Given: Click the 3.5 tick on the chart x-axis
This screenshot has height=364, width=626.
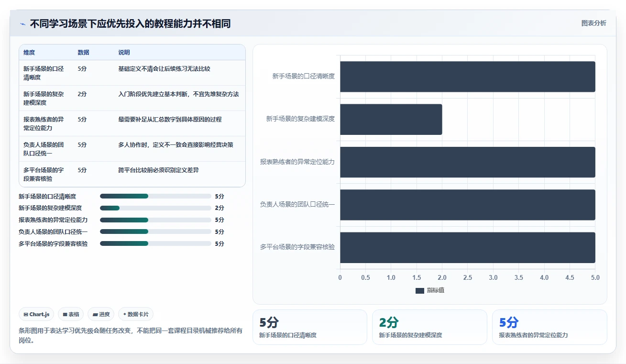Looking at the screenshot, I should pyautogui.click(x=519, y=277).
